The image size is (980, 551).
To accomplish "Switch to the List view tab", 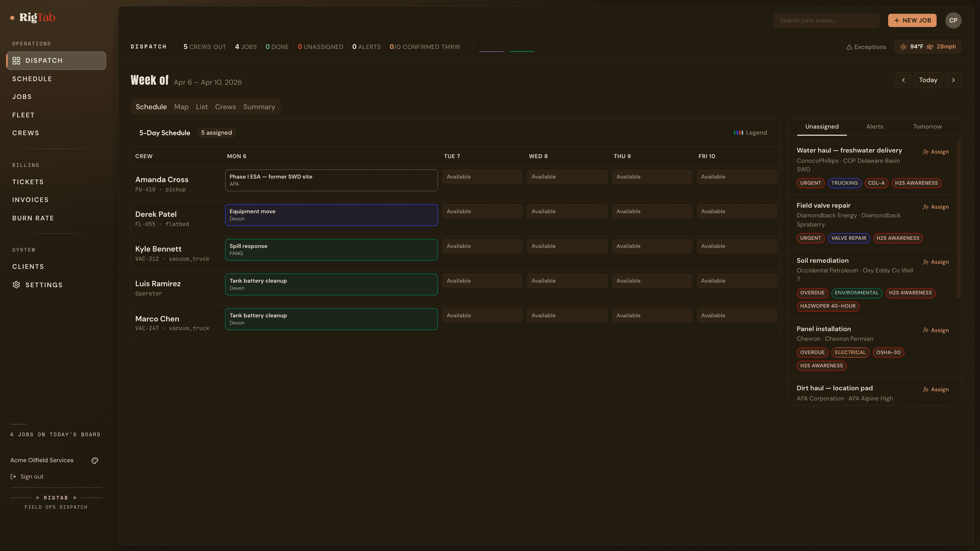I will tap(202, 107).
